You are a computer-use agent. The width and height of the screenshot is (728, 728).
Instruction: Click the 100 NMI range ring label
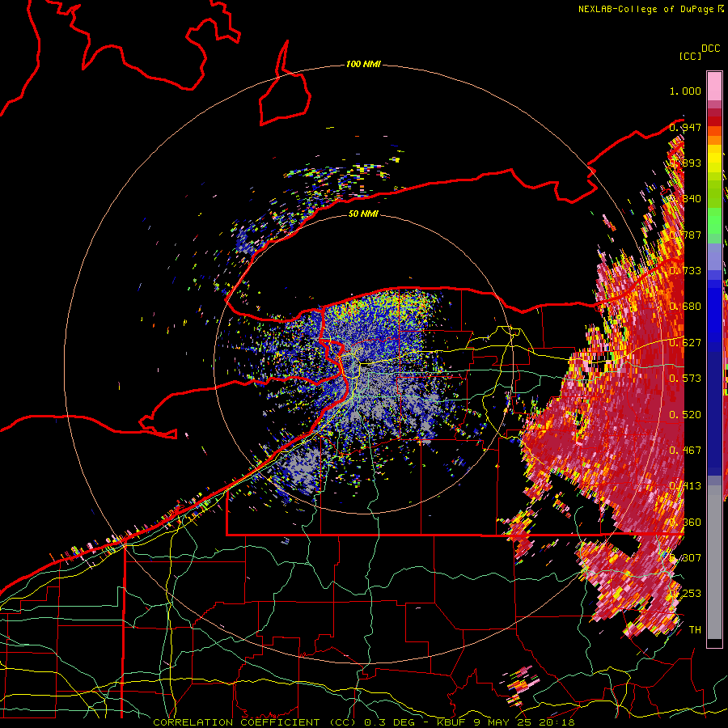363,64
